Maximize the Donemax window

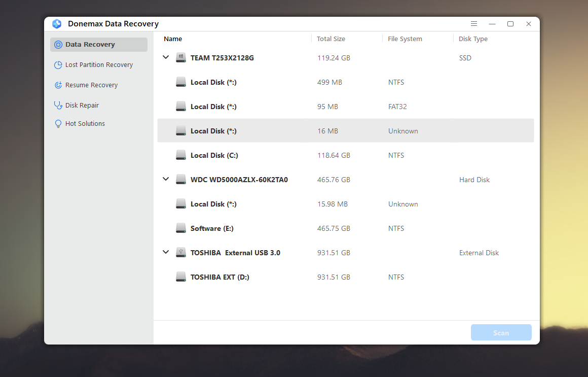(x=510, y=24)
